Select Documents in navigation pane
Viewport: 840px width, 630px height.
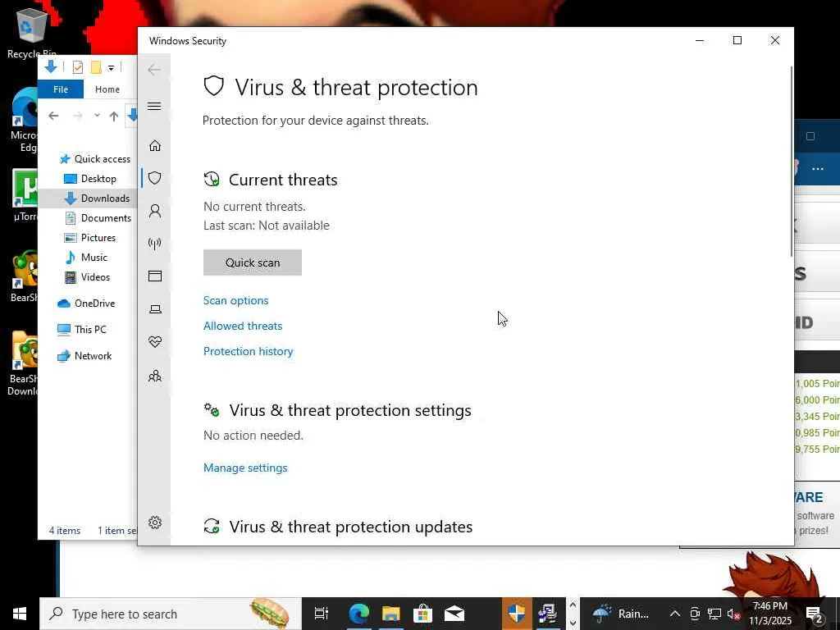(98, 218)
